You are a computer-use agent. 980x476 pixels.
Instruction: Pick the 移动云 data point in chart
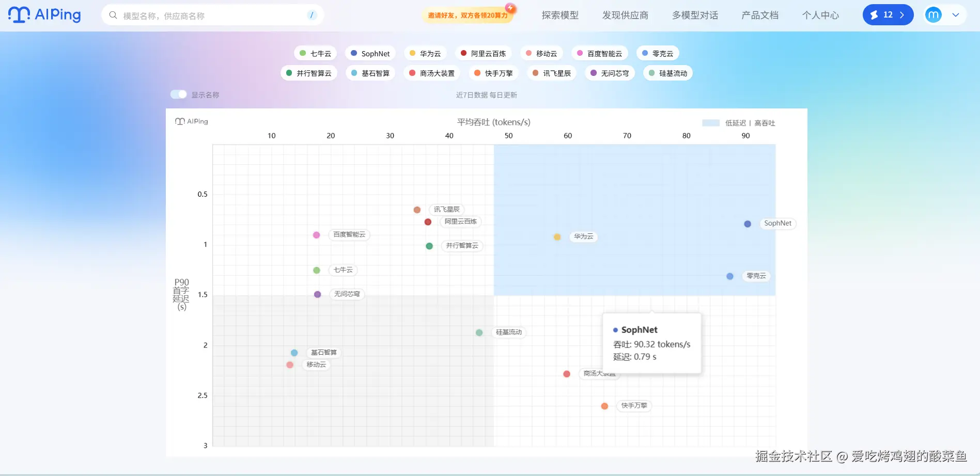pyautogui.click(x=290, y=365)
